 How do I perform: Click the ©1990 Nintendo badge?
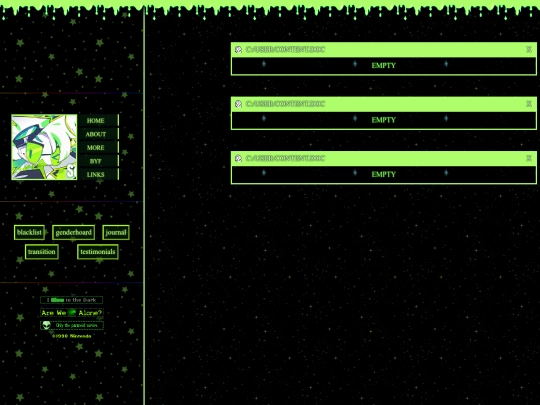coord(72,336)
